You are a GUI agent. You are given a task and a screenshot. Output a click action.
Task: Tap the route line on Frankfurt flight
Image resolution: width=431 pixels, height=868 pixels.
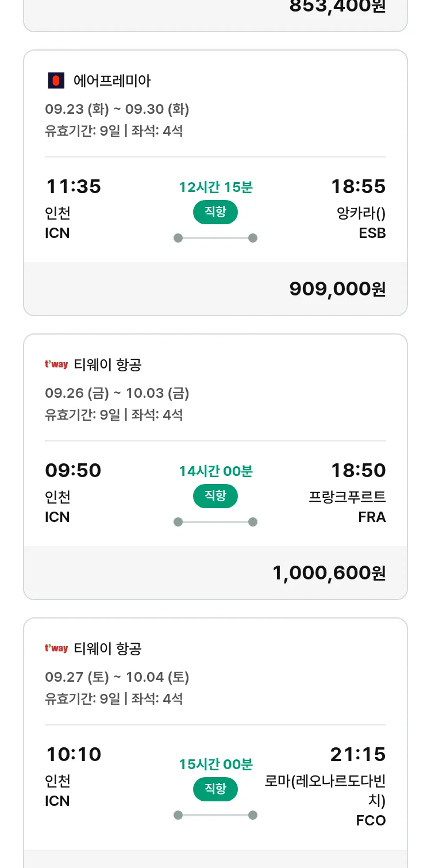click(215, 522)
